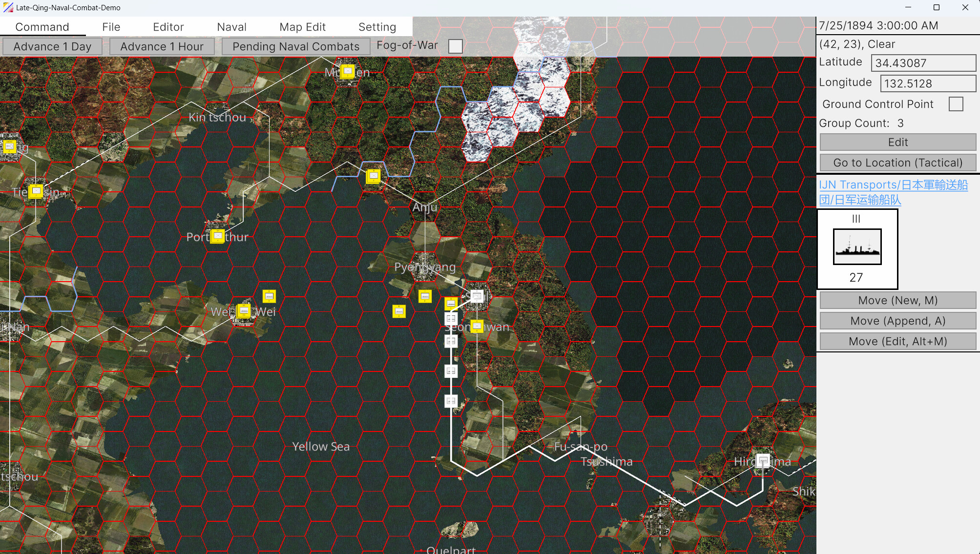Check the Ground Control Point box

pyautogui.click(x=956, y=104)
